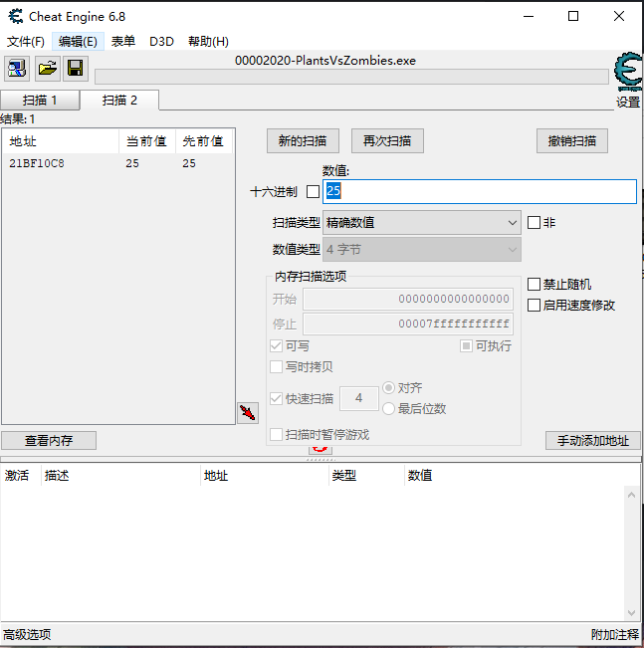This screenshot has height=648, width=644.
Task: Enable the 禁止随机 checkbox
Action: click(x=534, y=285)
